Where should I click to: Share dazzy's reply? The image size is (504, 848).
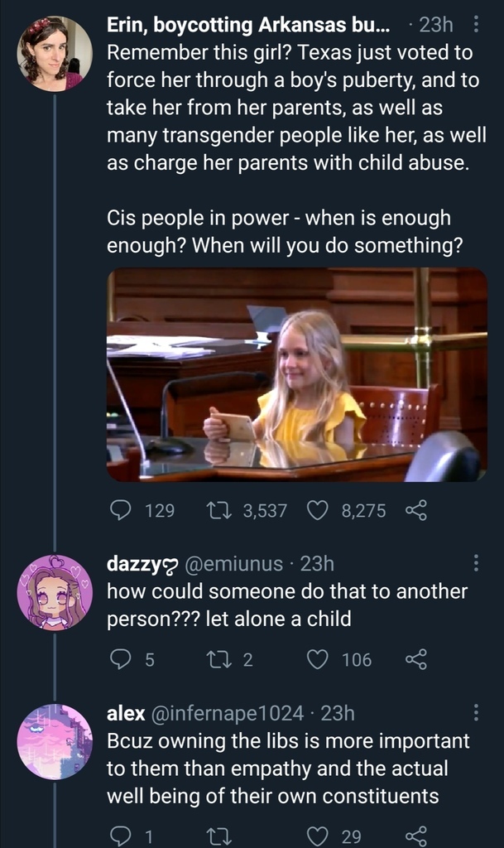tap(415, 659)
